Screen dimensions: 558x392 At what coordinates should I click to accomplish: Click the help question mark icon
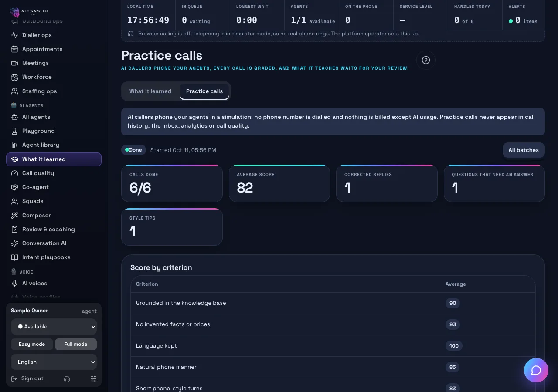click(426, 60)
